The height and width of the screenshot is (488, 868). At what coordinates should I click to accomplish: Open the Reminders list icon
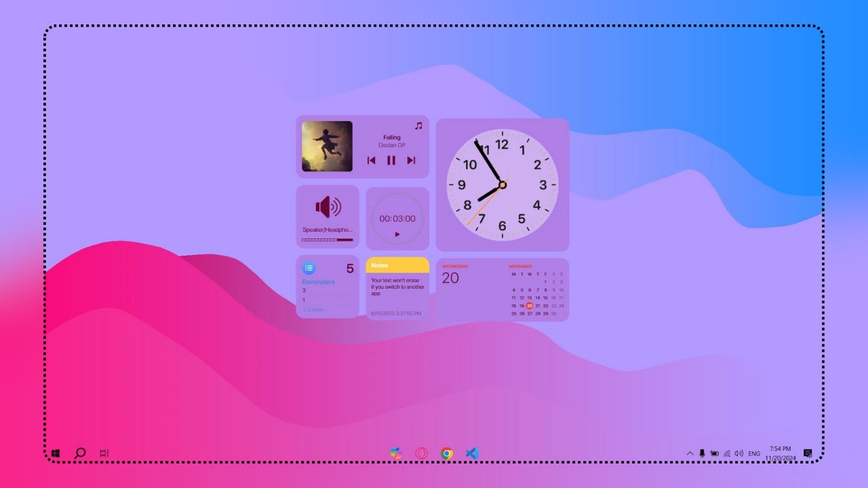[x=309, y=268]
